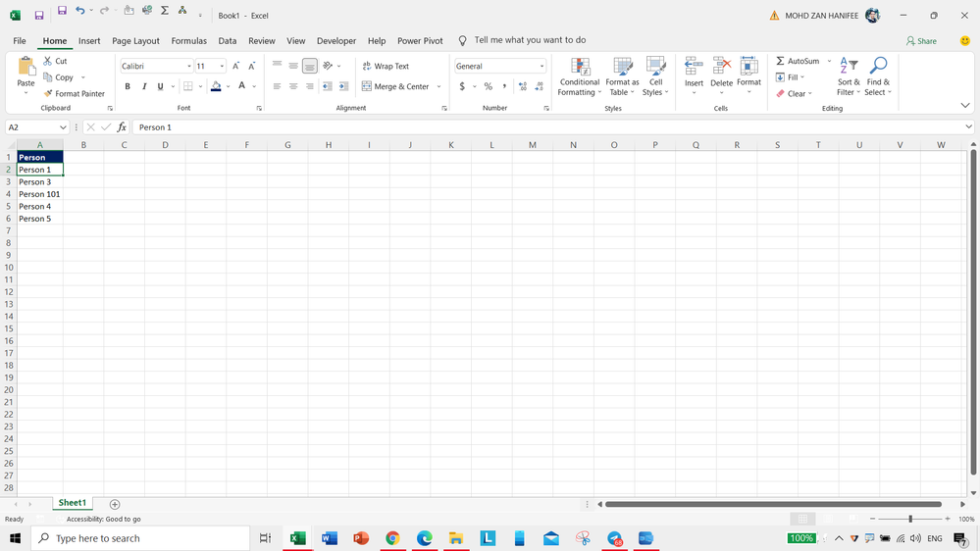Open Cell Styles gallery
Viewport: 980px width, 551px height.
[655, 76]
